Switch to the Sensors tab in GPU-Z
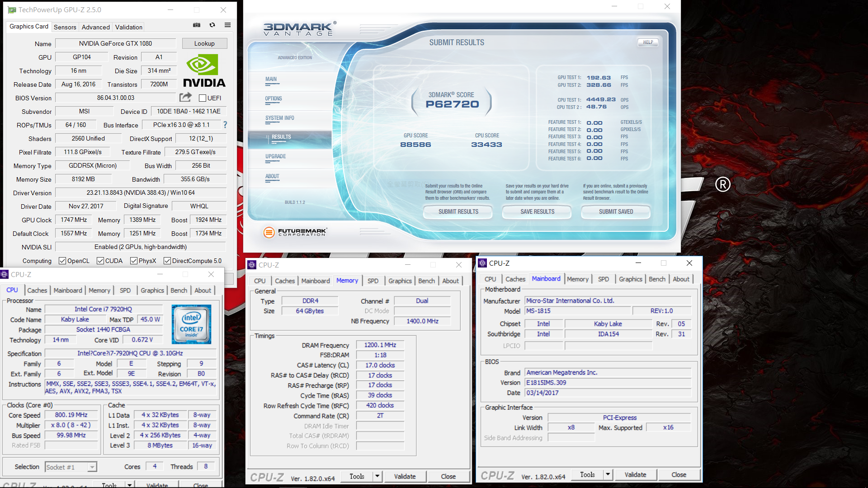 (x=65, y=27)
